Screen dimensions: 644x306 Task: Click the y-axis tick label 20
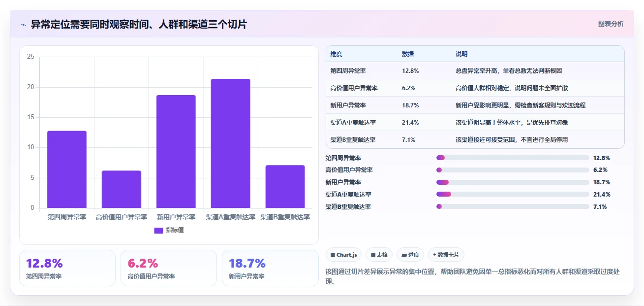click(x=31, y=87)
